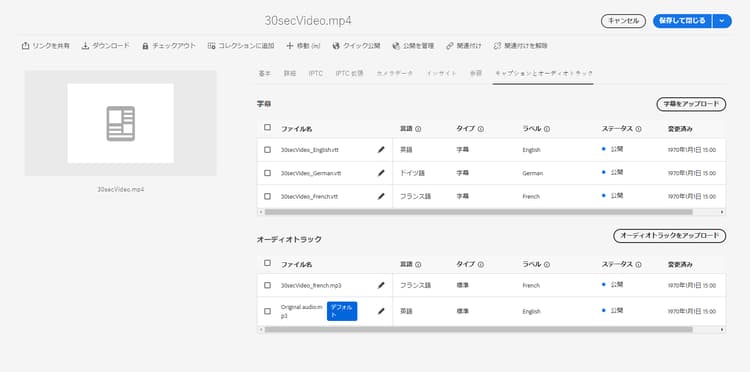Show info for subtitles ラベル column

(x=547, y=129)
